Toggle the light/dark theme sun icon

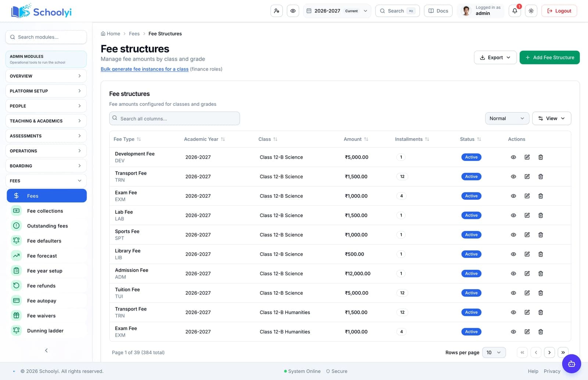point(531,11)
